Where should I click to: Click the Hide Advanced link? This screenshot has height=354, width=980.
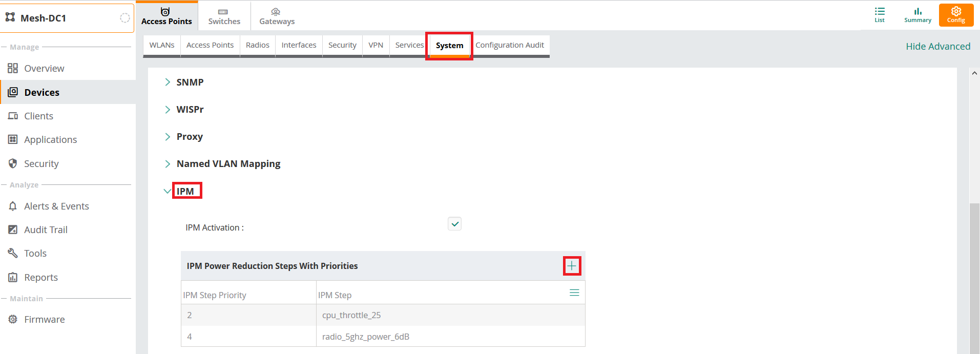pyautogui.click(x=938, y=46)
